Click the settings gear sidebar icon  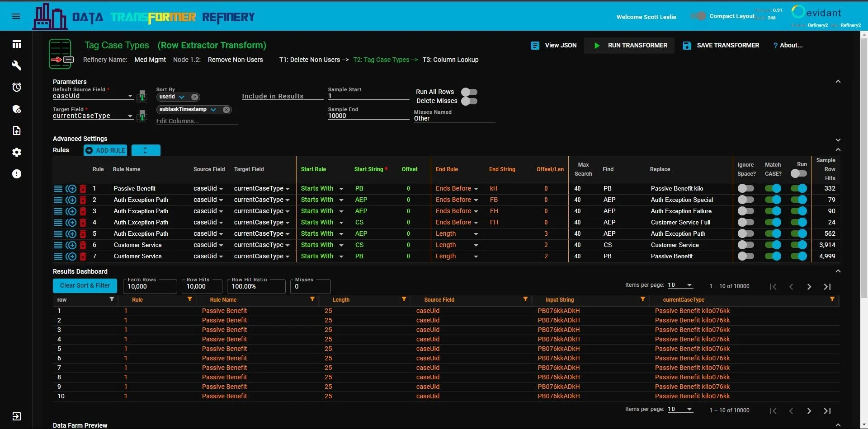click(x=16, y=152)
